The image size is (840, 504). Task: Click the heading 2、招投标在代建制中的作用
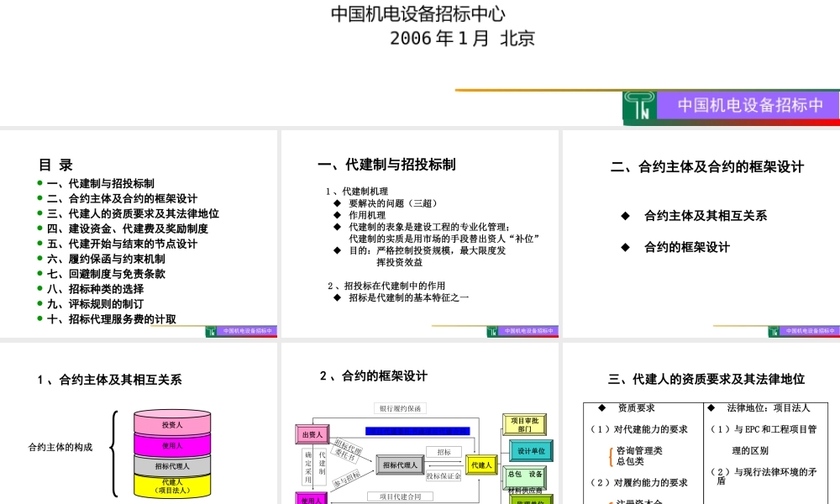(386, 286)
